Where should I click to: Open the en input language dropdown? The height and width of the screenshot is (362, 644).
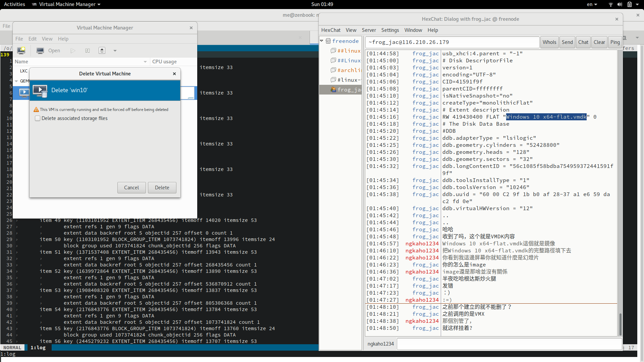[x=592, y=4]
